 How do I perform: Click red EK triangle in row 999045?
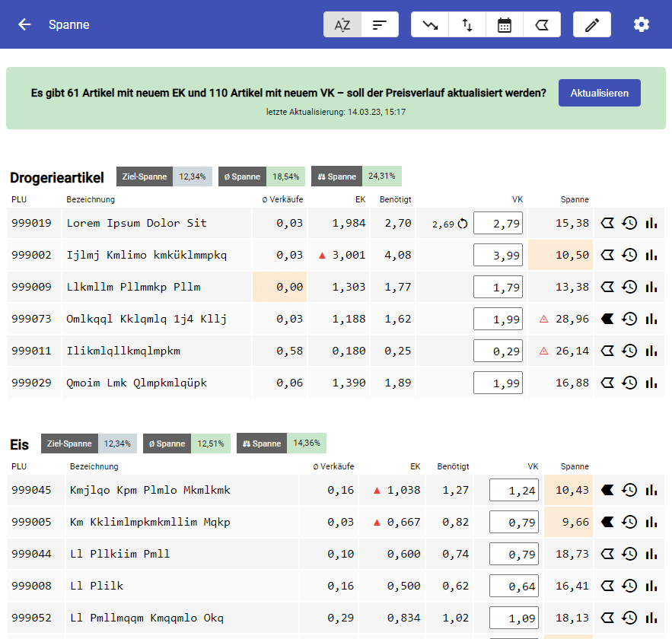pos(377,491)
